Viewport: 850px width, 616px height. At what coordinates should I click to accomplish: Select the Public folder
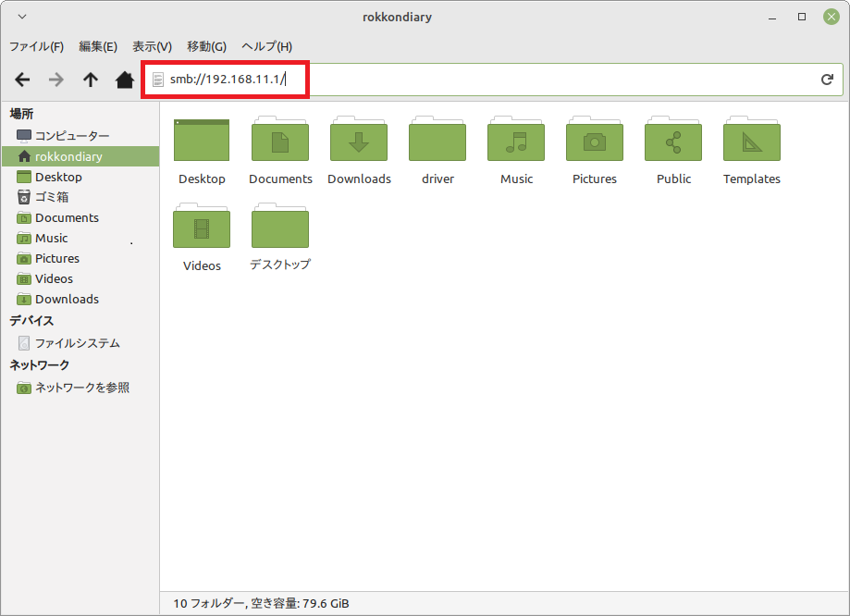673,139
